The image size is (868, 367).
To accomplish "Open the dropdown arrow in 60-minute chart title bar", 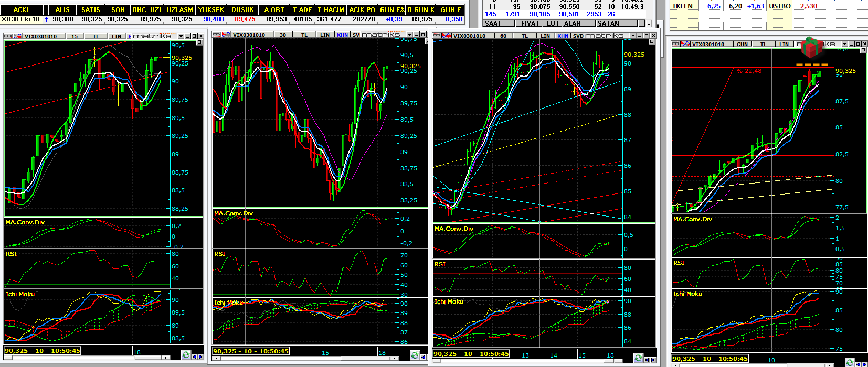I will coord(632,36).
